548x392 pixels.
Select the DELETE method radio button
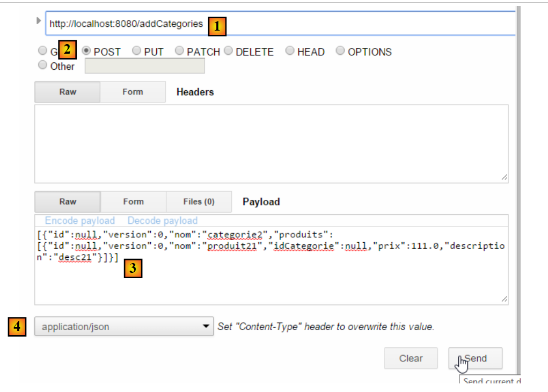click(x=228, y=51)
